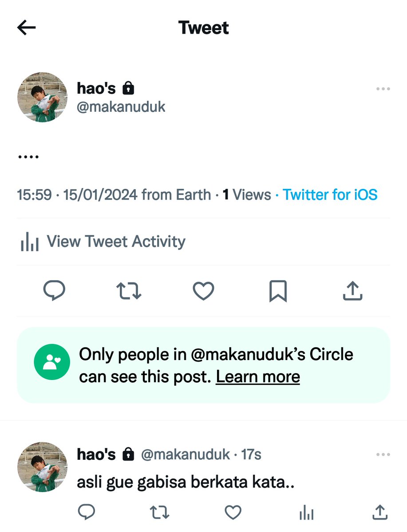Share the 'asli gue gabisa' reply
The height and width of the screenshot is (532, 407).
tap(379, 512)
